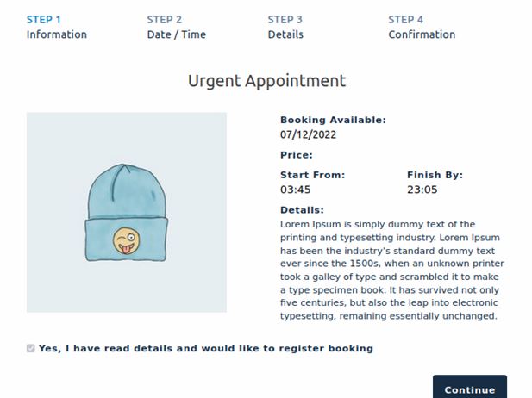The image size is (532, 398).
Task: Click the Details heading above the description
Action: click(302, 210)
